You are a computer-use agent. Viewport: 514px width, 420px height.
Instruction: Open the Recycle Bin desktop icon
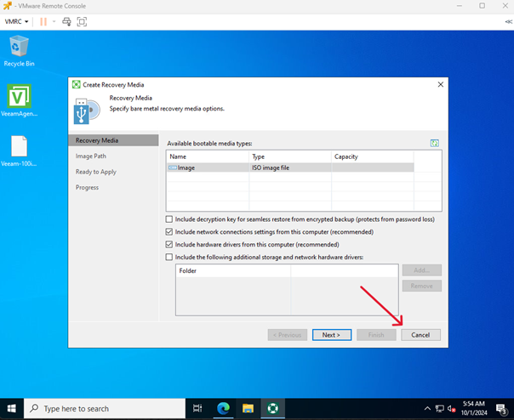(x=19, y=49)
